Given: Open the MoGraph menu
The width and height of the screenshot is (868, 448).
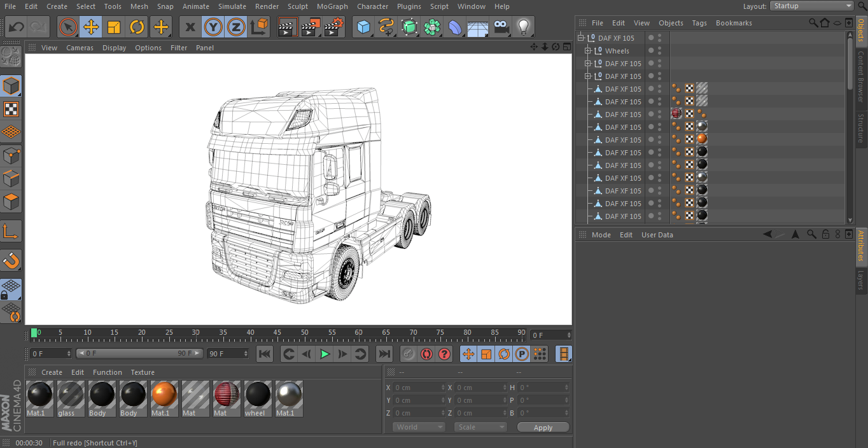Looking at the screenshot, I should (x=332, y=6).
